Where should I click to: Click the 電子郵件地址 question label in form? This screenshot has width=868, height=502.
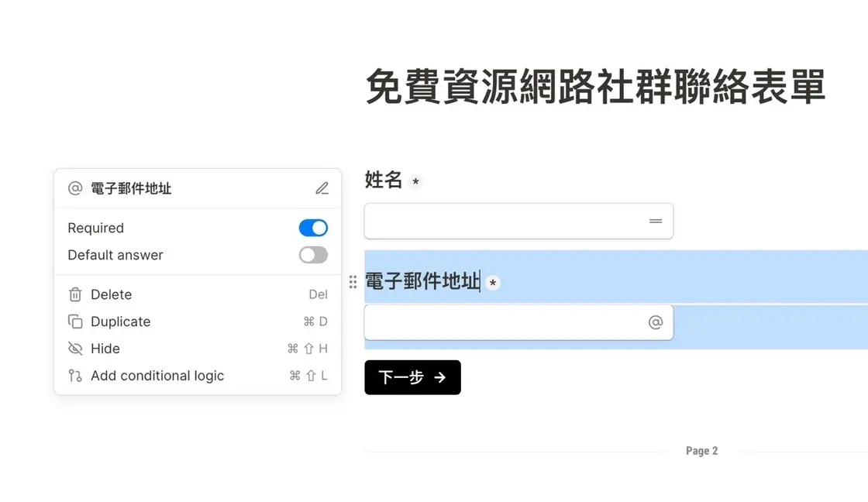pyautogui.click(x=422, y=281)
